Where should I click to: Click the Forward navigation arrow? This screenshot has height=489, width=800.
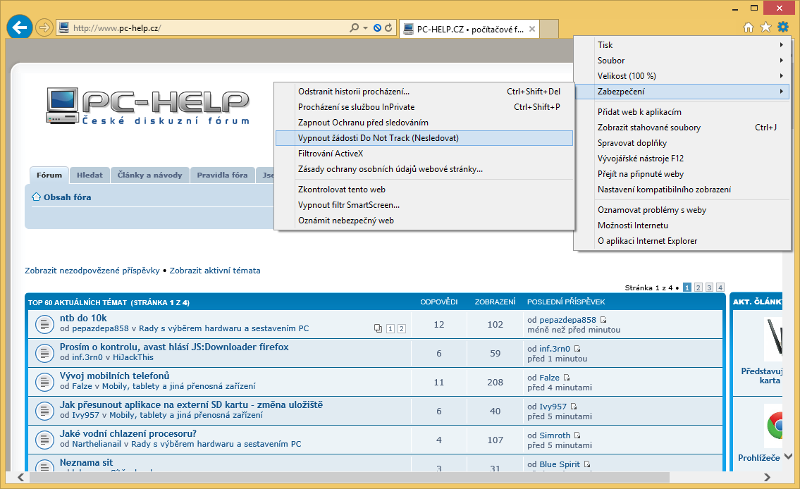(x=44, y=28)
